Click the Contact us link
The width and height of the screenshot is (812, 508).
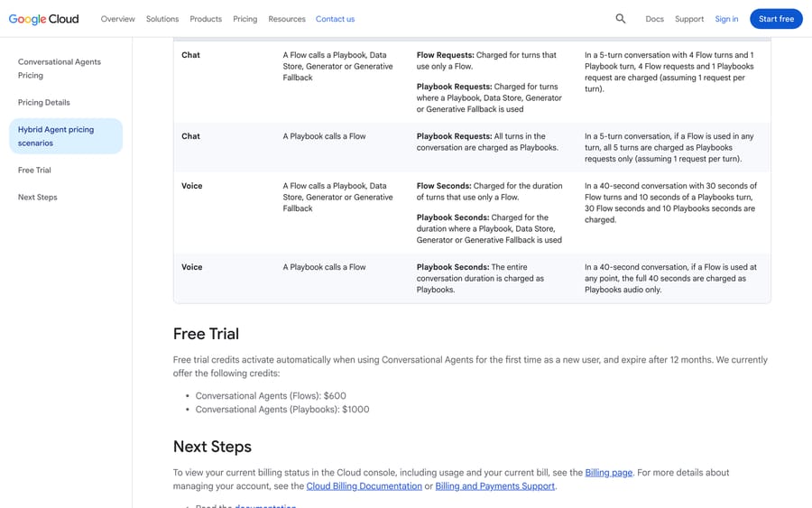click(335, 19)
